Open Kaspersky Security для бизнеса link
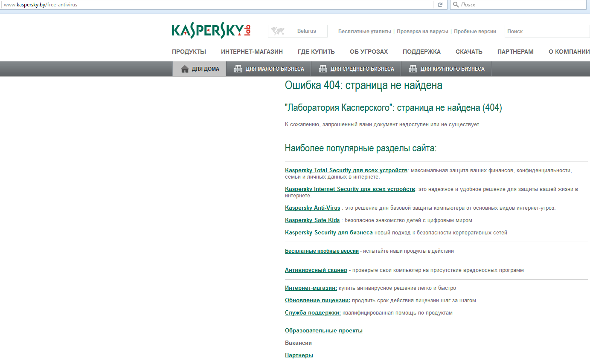 (329, 233)
